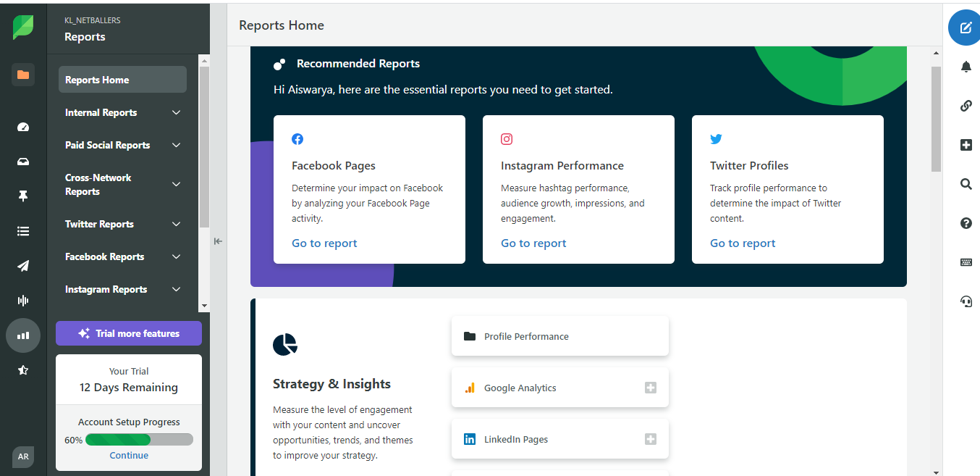Open the list feeds icon
This screenshot has height=476, width=980.
click(23, 231)
